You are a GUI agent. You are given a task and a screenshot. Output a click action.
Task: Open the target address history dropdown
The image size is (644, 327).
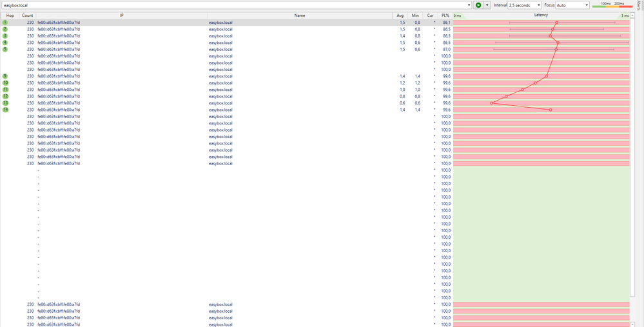coord(469,5)
